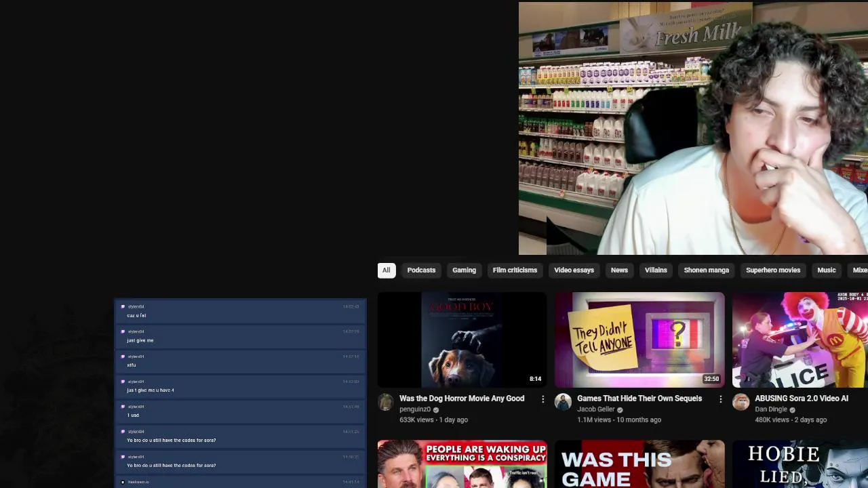Open more options for Games That Hide video
Viewport: 868px width, 488px height.
tap(720, 399)
